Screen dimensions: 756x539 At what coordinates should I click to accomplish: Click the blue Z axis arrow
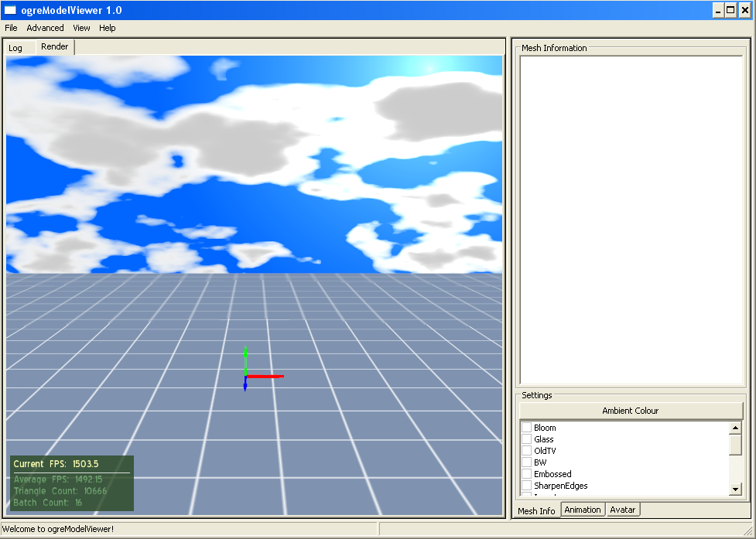pyautogui.click(x=245, y=384)
